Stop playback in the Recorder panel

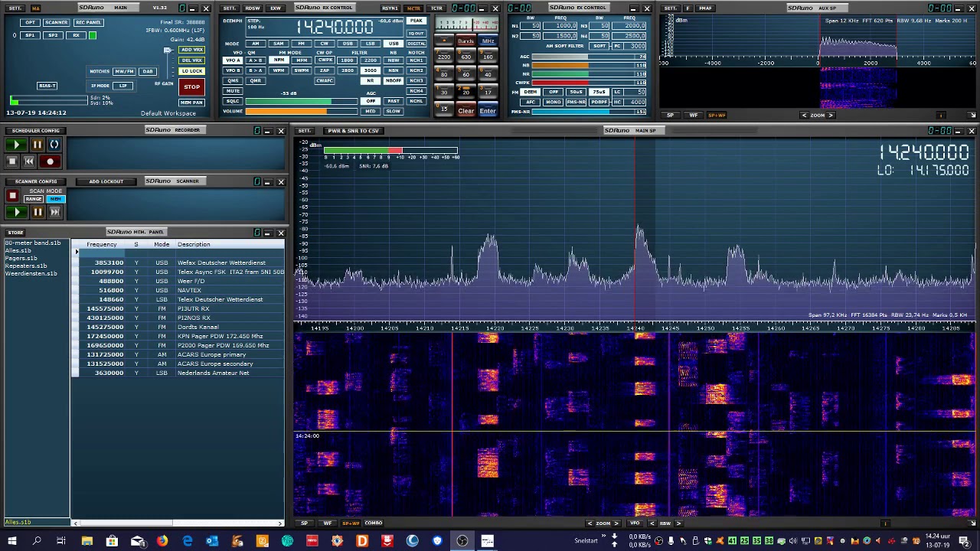[12, 161]
